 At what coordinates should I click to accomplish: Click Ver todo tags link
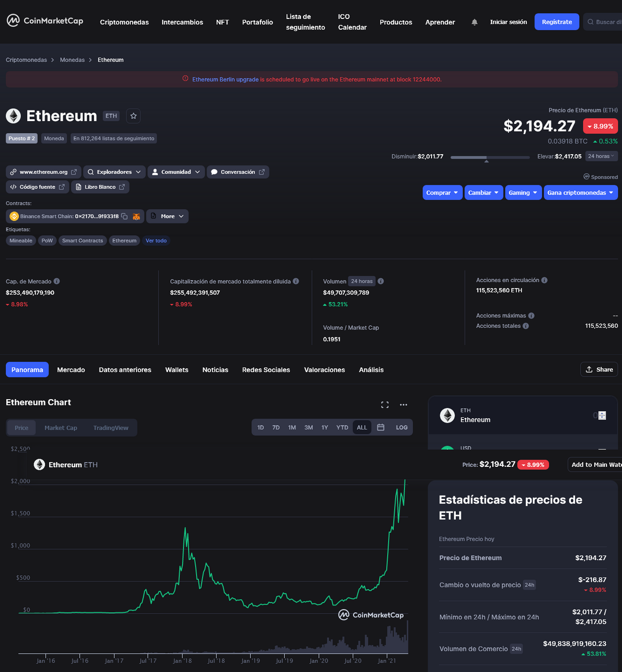[x=156, y=241]
